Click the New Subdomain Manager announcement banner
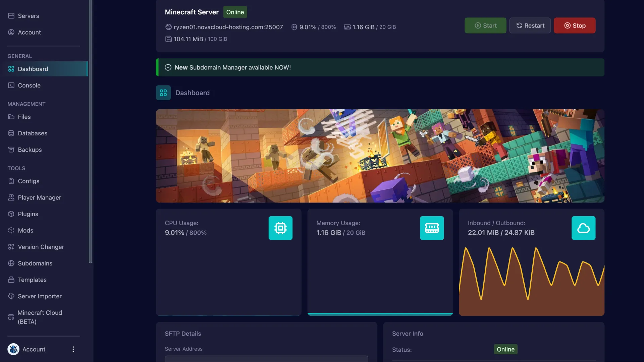Viewport: 644px width, 362px height. [380, 67]
